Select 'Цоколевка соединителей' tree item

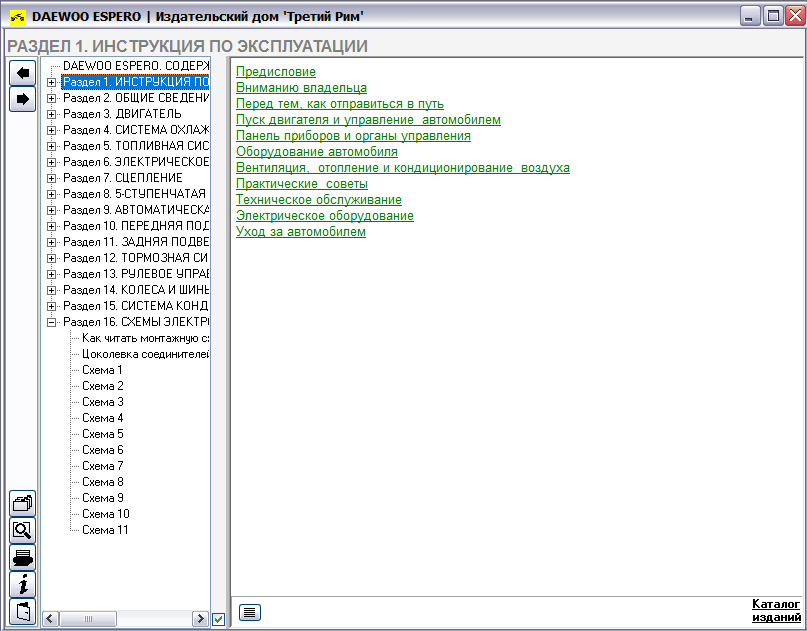point(146,354)
